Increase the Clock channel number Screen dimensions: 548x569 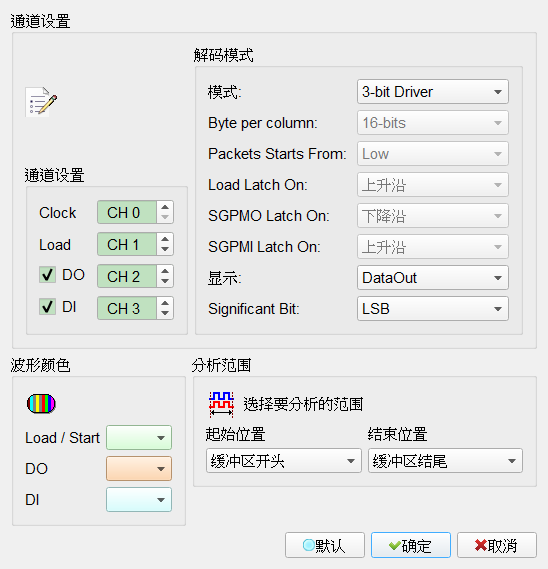click(x=165, y=207)
